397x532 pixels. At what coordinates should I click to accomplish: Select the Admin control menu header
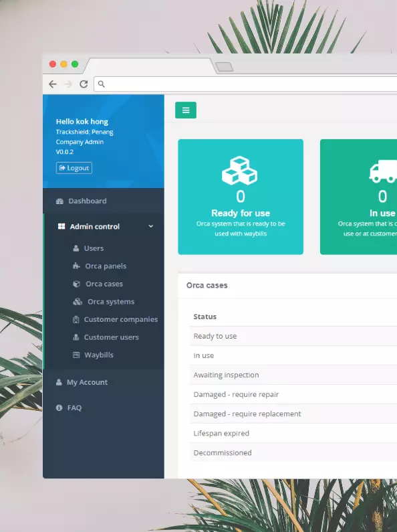click(104, 226)
